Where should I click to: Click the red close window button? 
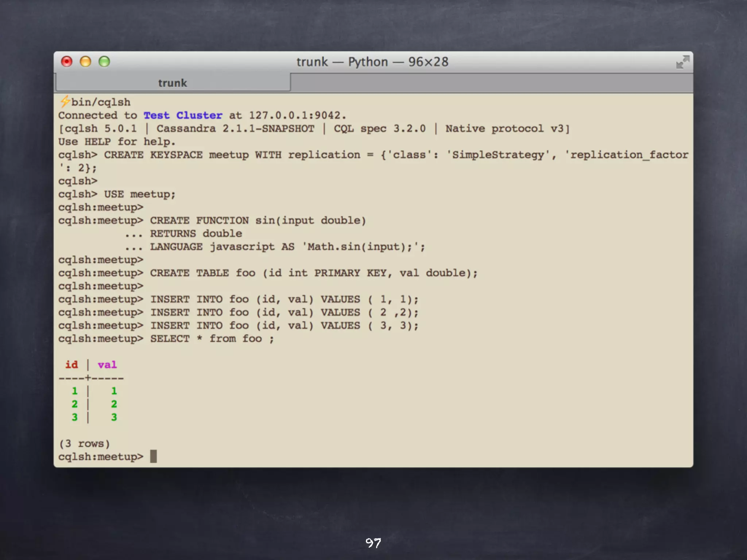pyautogui.click(x=67, y=62)
